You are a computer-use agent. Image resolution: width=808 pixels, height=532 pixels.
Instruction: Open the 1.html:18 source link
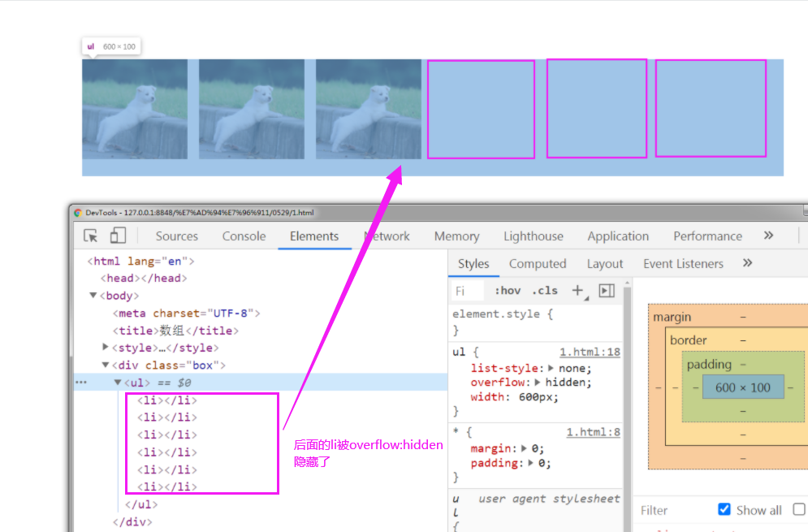590,352
